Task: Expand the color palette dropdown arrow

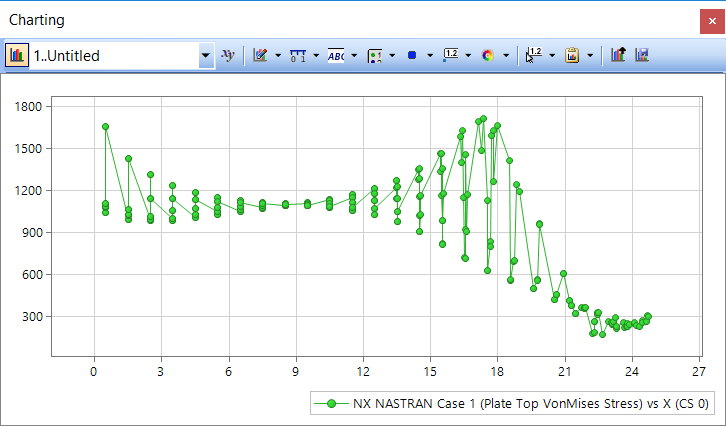Action: click(x=506, y=56)
